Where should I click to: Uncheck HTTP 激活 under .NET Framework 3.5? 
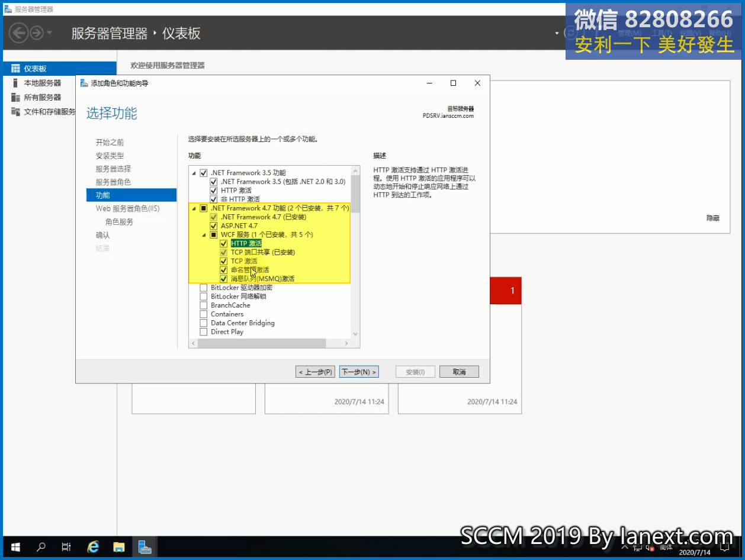[x=214, y=191]
